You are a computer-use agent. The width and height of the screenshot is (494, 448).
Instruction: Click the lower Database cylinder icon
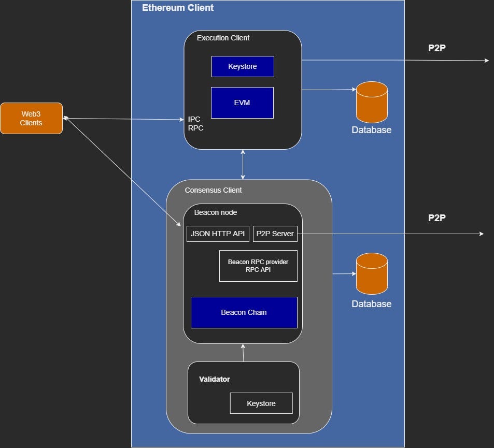(x=372, y=273)
